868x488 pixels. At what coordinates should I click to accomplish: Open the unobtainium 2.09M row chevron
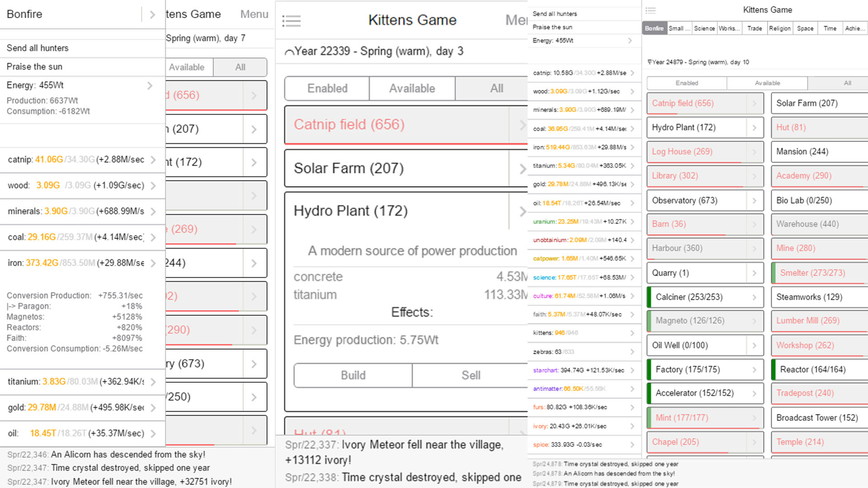632,240
